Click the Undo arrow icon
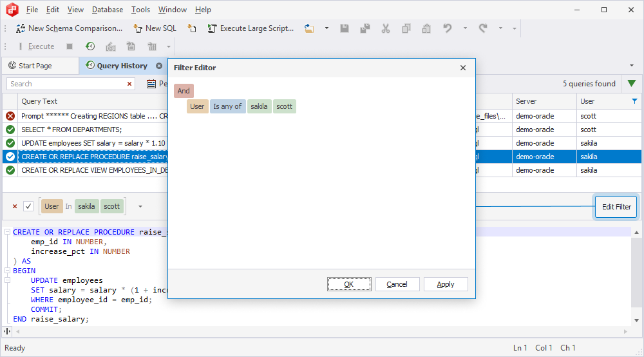Screen dimensions: 644x357 point(448,28)
